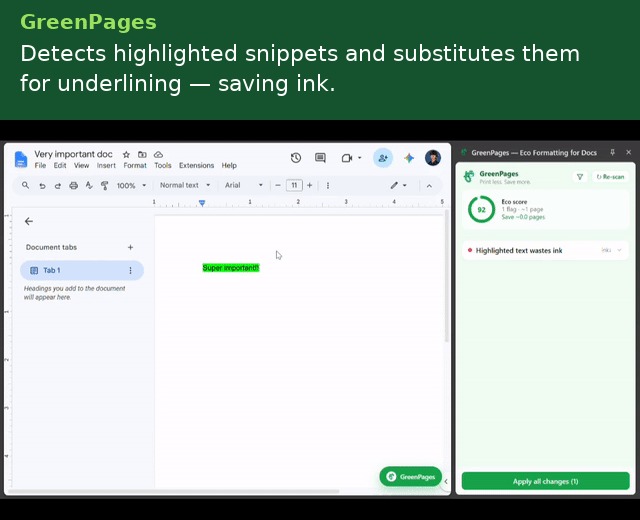
Task: Open the comments icon
Action: click(x=320, y=158)
